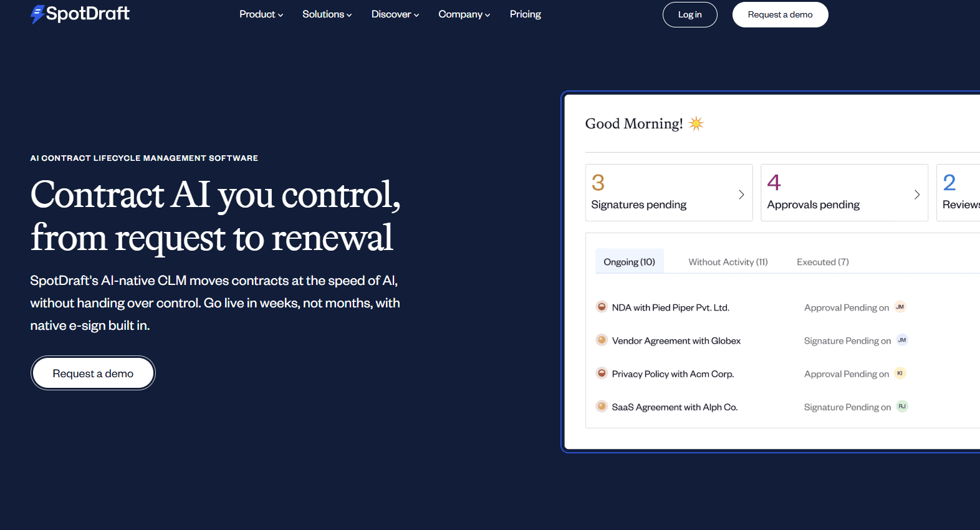Viewport: 980px width, 530px height.
Task: Click "AI CONTRACT LIFECYCLE MANAGEMENT SOFTWARE" label
Action: pos(144,158)
